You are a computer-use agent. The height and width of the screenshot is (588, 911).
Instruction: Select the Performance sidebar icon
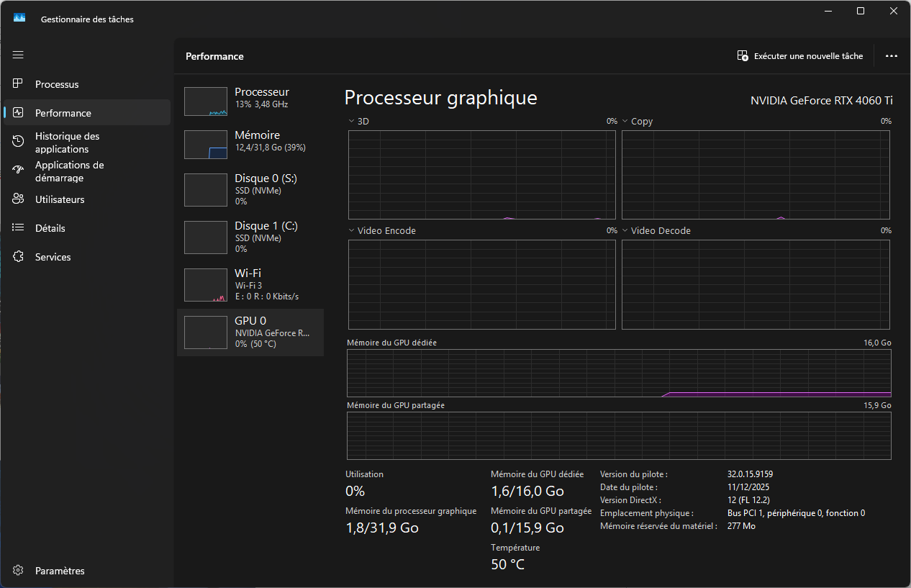coord(19,113)
